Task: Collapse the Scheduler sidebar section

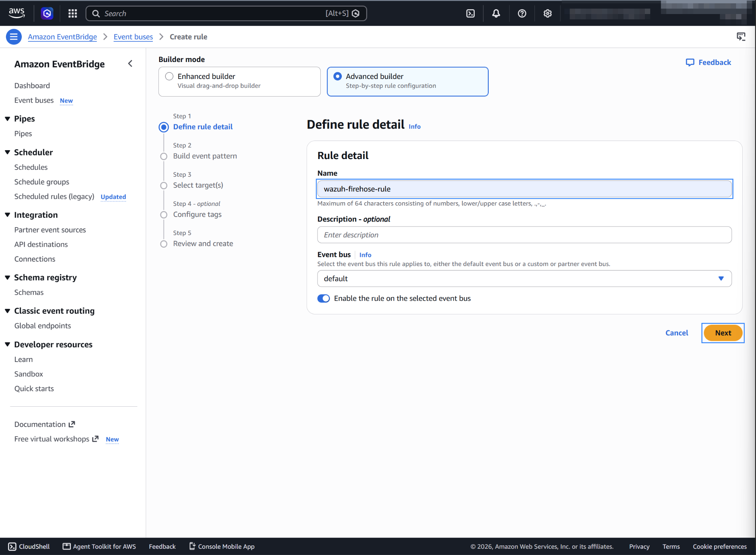Action: 7,152
